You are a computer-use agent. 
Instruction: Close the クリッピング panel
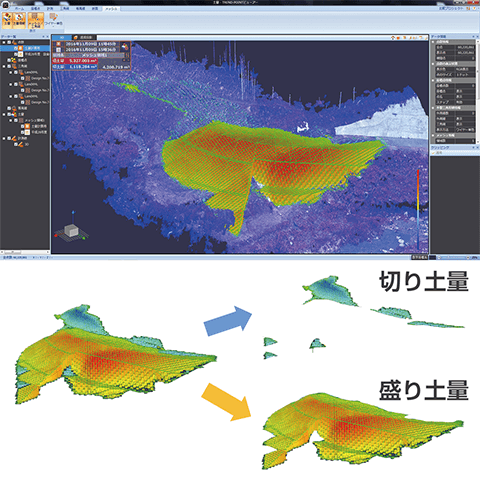(x=477, y=147)
